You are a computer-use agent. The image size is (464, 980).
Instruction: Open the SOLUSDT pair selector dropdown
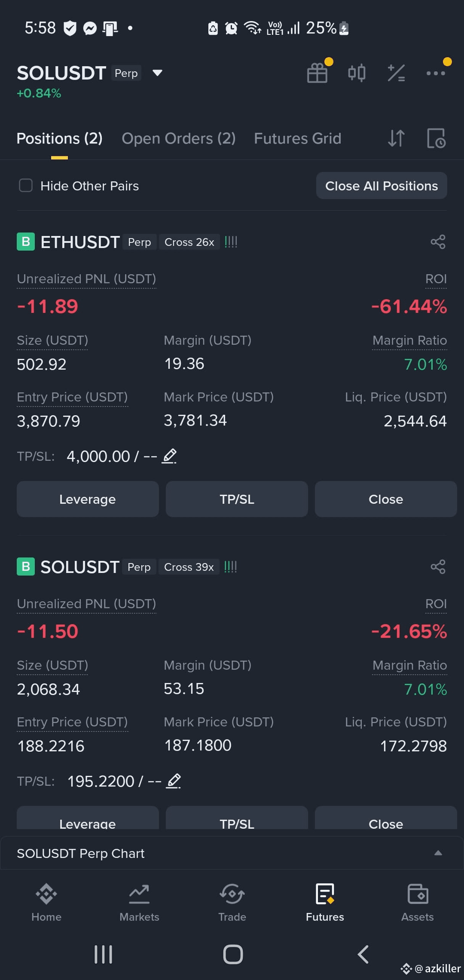click(x=158, y=73)
